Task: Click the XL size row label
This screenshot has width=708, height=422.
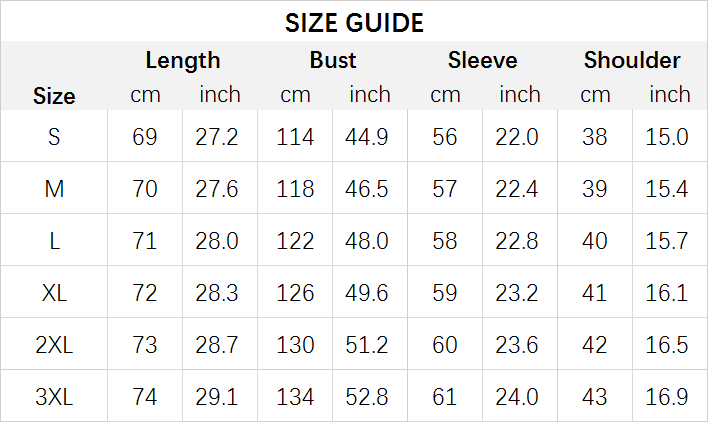Action: pyautogui.click(x=54, y=292)
